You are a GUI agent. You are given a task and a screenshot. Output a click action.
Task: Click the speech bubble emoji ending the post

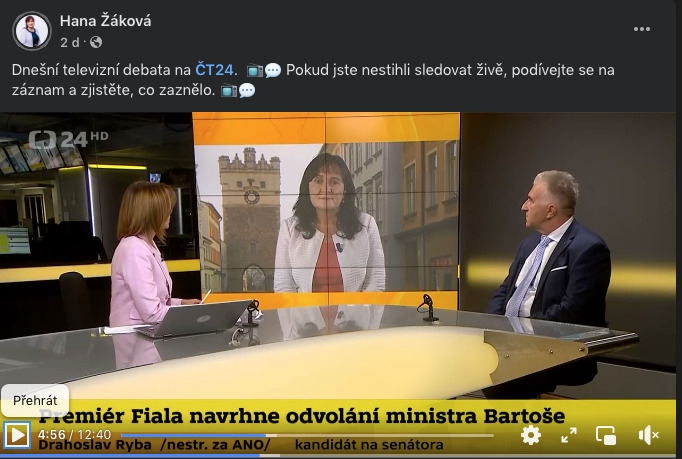tap(247, 90)
